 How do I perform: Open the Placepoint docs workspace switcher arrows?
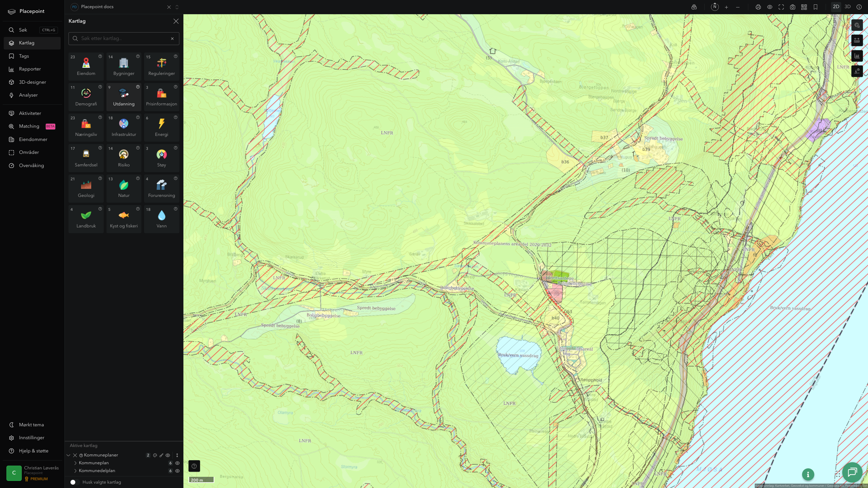(x=177, y=7)
